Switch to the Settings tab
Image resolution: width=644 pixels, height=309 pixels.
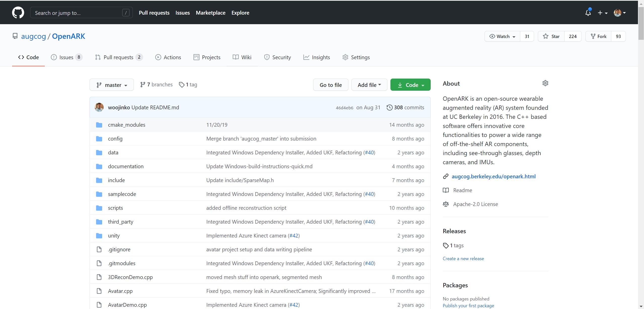(x=356, y=57)
